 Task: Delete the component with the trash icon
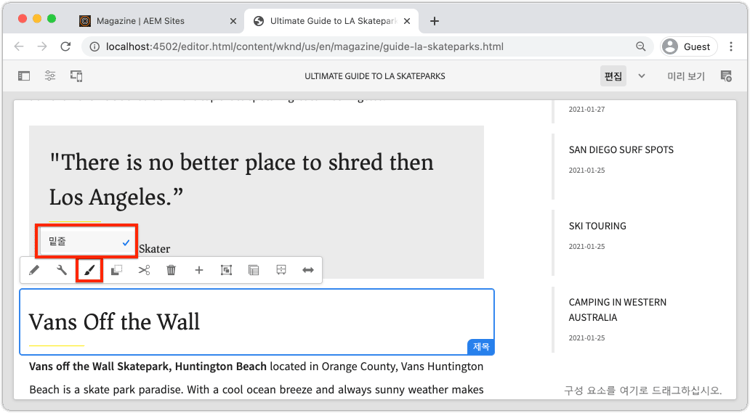171,270
